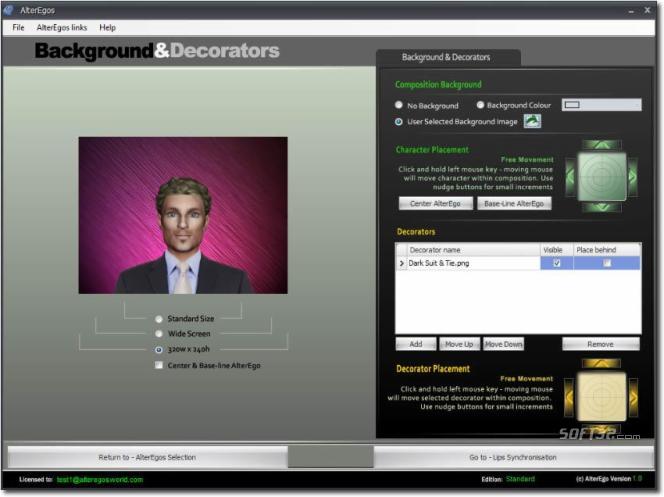Click Center AlterEgo button
The height and width of the screenshot is (497, 664).
[x=435, y=204]
